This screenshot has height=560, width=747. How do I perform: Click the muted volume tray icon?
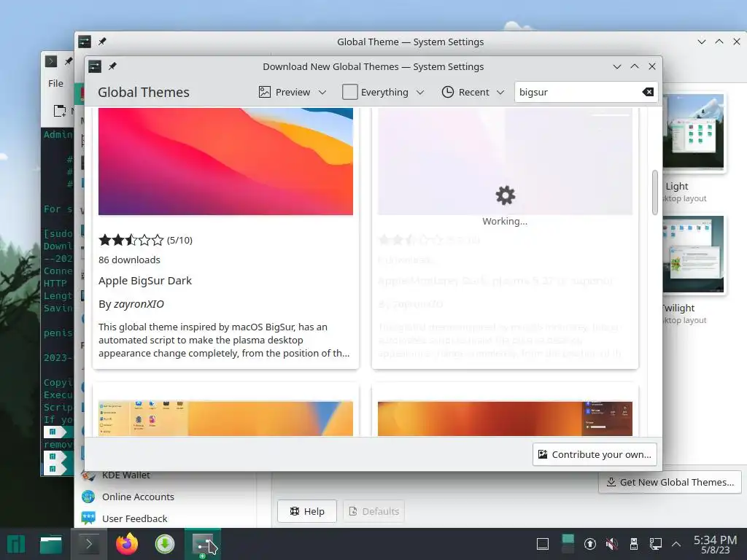coord(612,544)
